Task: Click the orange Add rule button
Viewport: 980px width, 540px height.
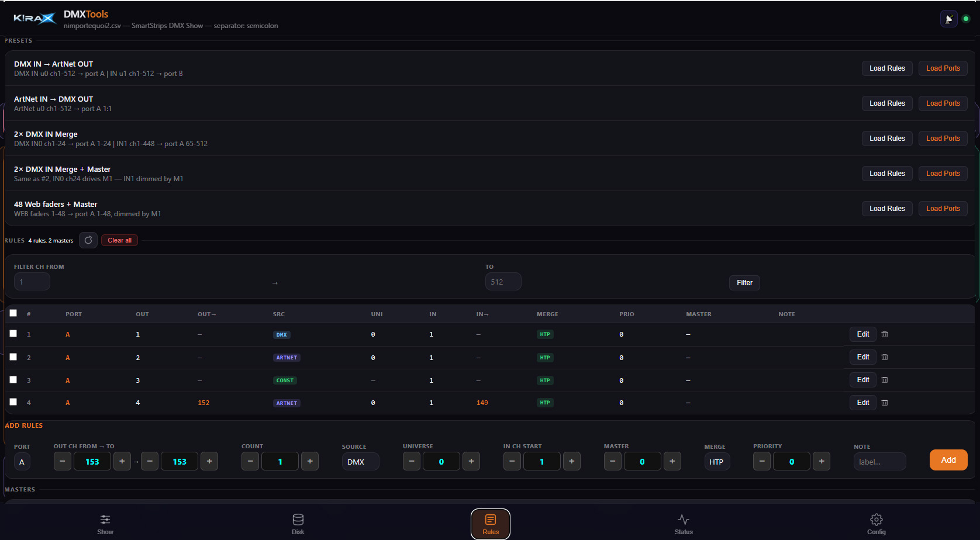Action: click(948, 460)
